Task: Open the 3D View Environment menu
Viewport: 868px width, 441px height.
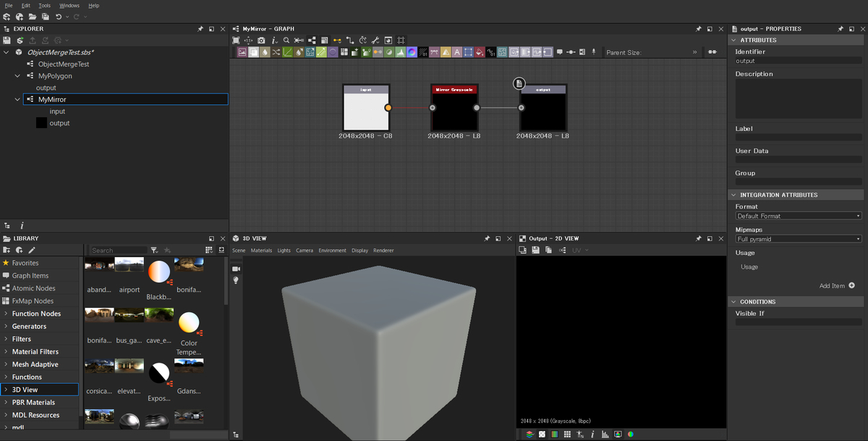Action: pyautogui.click(x=332, y=251)
